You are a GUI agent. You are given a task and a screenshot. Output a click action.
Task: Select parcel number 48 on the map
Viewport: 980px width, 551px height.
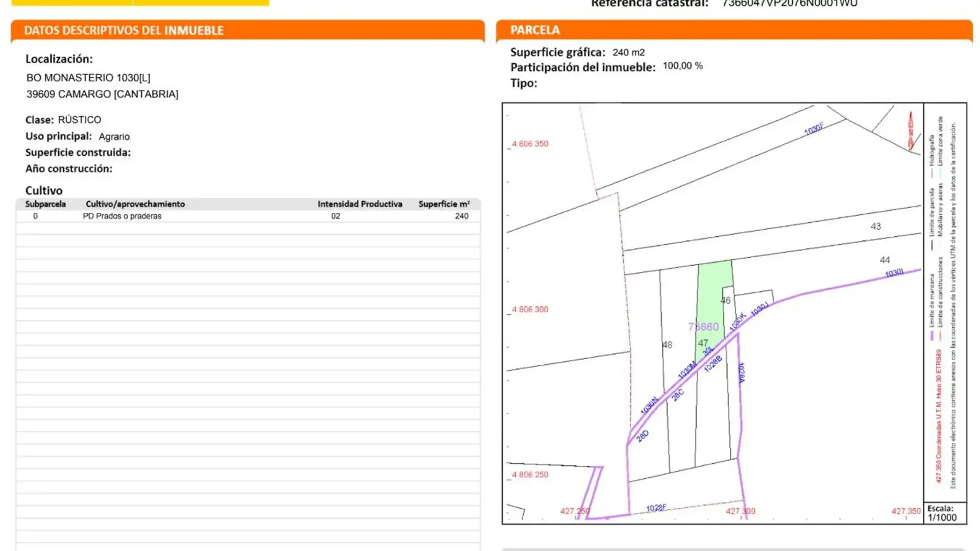tap(667, 345)
